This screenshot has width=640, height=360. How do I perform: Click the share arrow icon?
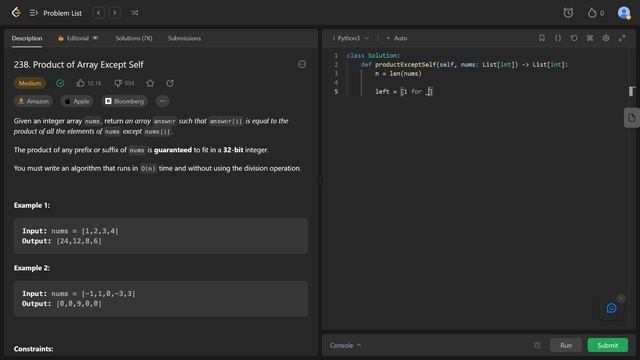click(170, 83)
